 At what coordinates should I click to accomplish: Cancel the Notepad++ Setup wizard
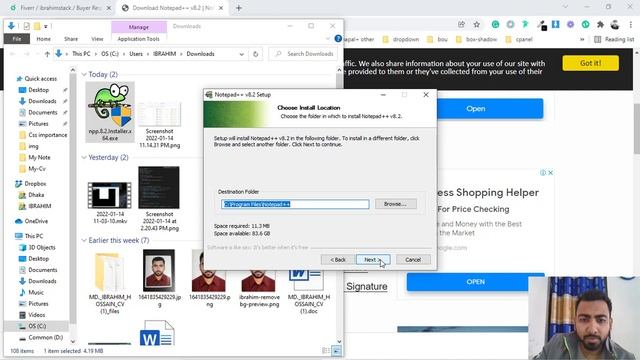[x=413, y=260]
